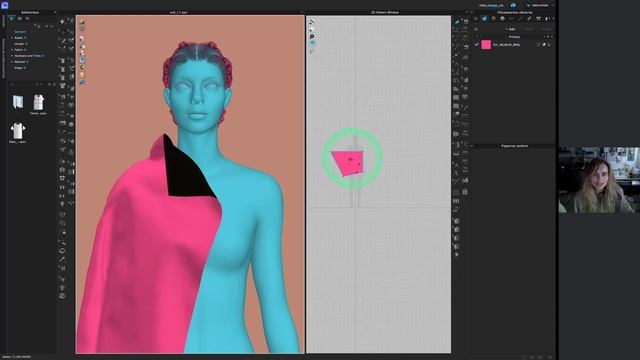Expand the Primary fabric group header

514,37
